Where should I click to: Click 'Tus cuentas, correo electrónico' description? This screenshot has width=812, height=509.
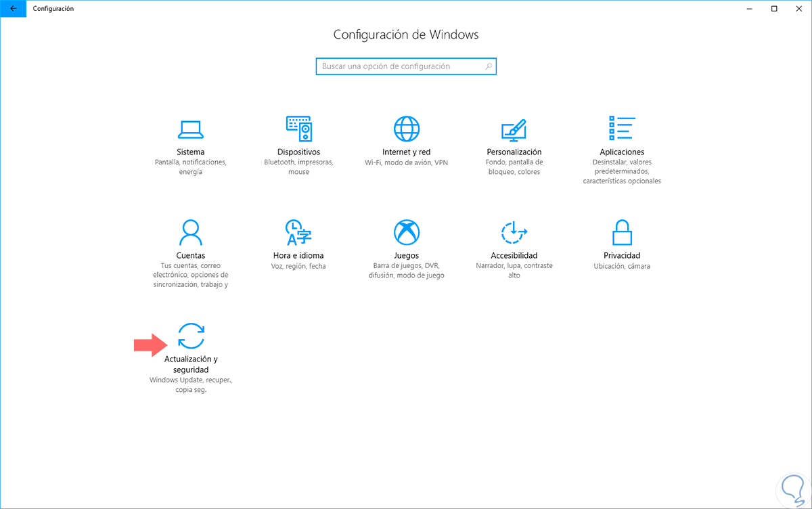(190, 275)
